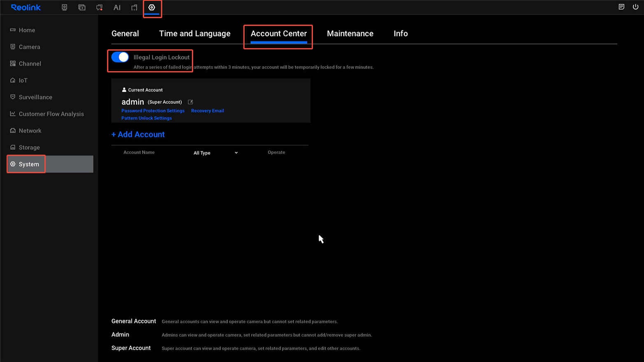Open the Maintenance tab
Screen dimensions: 644x362
pyautogui.click(x=350, y=34)
